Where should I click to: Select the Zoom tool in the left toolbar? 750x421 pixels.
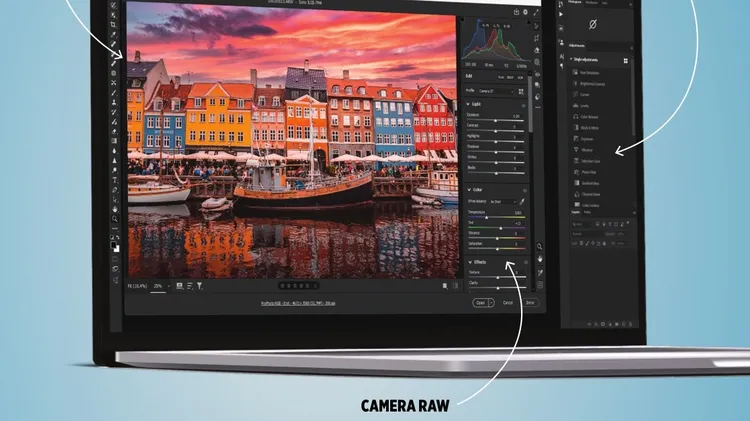coord(116,218)
